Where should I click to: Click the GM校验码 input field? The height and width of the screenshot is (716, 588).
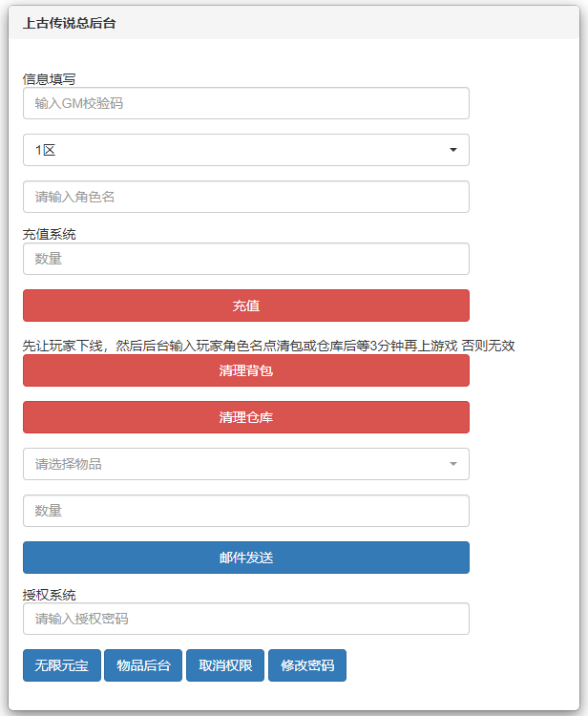pos(246,103)
